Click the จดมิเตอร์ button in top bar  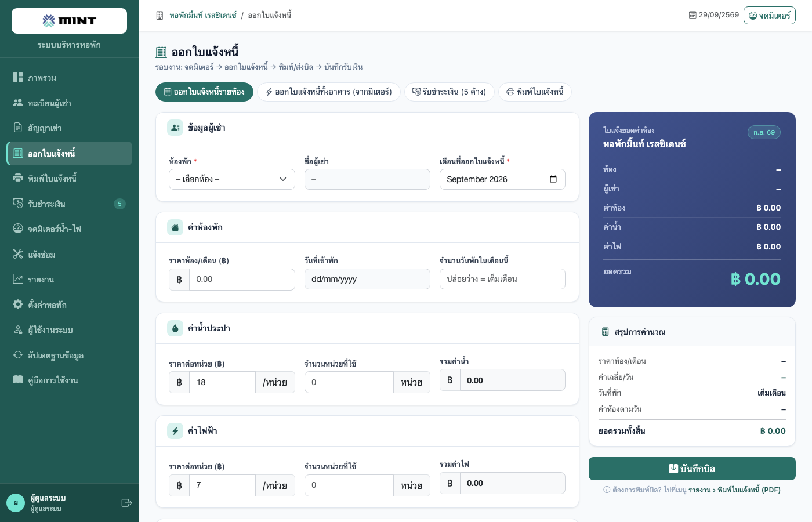770,16
